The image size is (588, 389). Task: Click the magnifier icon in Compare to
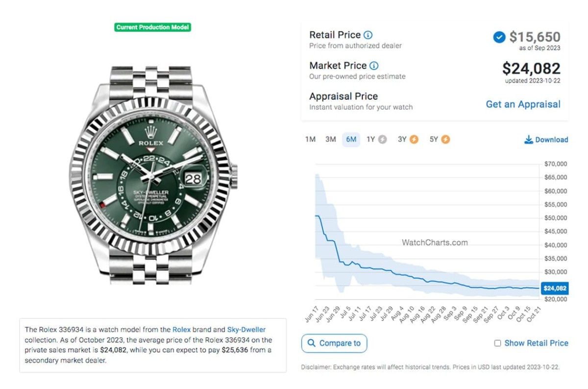312,343
